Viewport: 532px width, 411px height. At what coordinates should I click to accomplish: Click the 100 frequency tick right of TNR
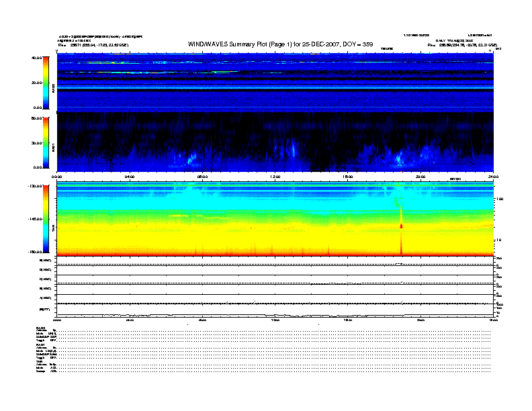500,199
